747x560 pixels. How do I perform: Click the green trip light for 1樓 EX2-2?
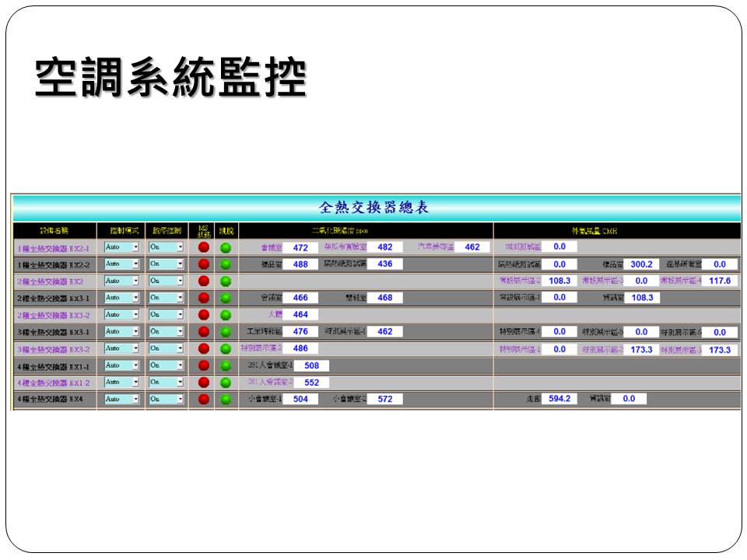click(x=226, y=264)
